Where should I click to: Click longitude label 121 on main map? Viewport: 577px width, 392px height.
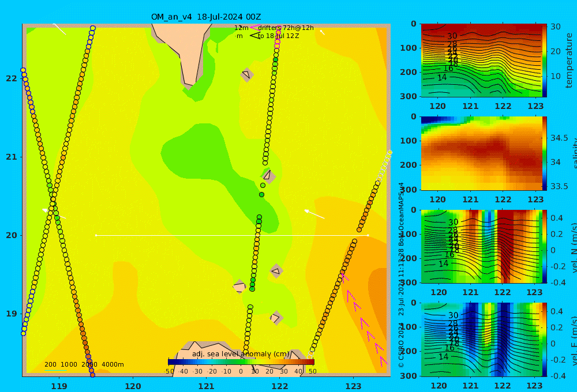pyautogui.click(x=206, y=386)
